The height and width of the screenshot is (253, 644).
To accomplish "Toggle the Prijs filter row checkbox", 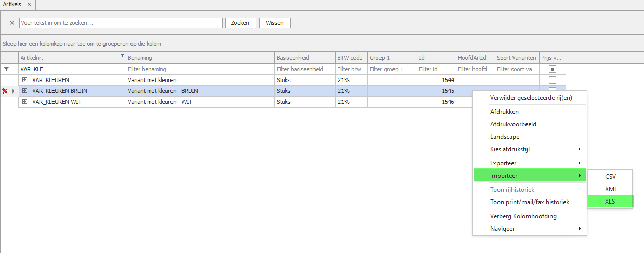I will (x=553, y=69).
